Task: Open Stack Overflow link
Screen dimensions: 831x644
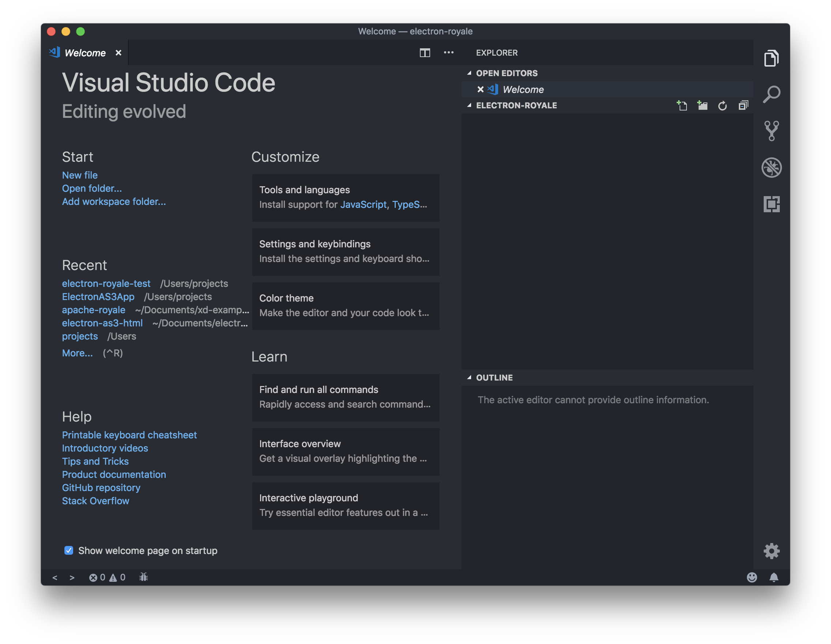Action: (x=95, y=501)
